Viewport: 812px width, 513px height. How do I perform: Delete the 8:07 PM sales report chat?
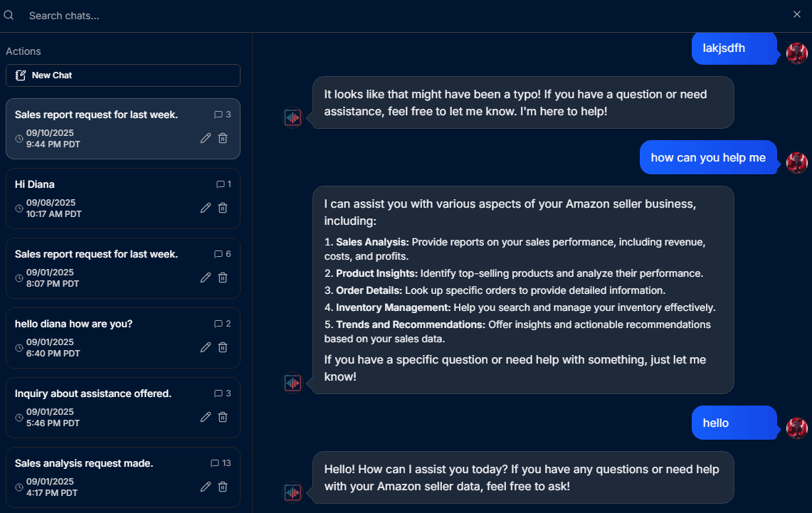[223, 277]
